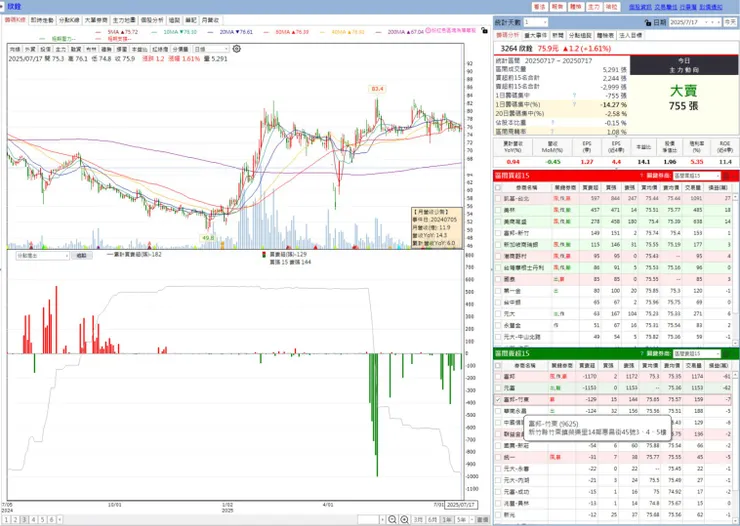Open 關鍵券商 dropdown in red buy header

[x=697, y=175]
